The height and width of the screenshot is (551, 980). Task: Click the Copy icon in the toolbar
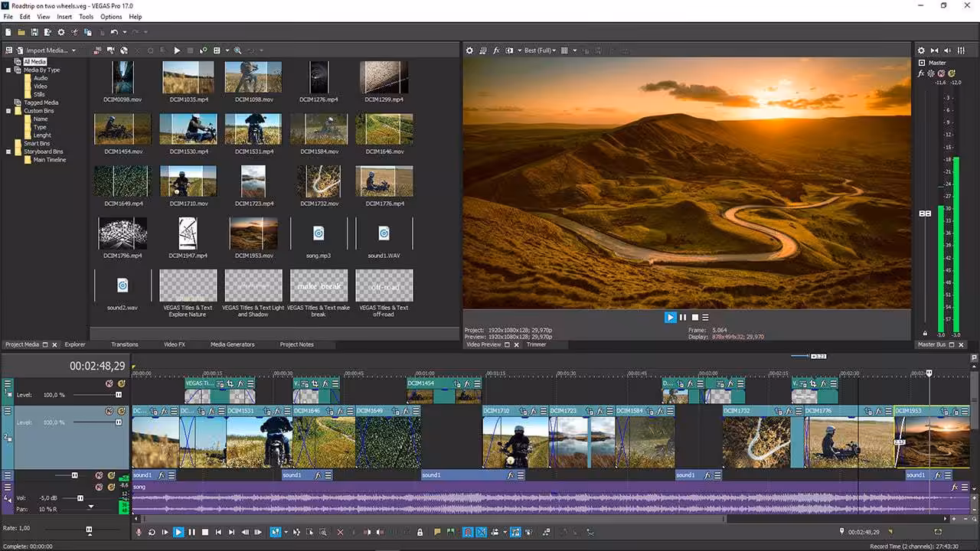point(88,32)
